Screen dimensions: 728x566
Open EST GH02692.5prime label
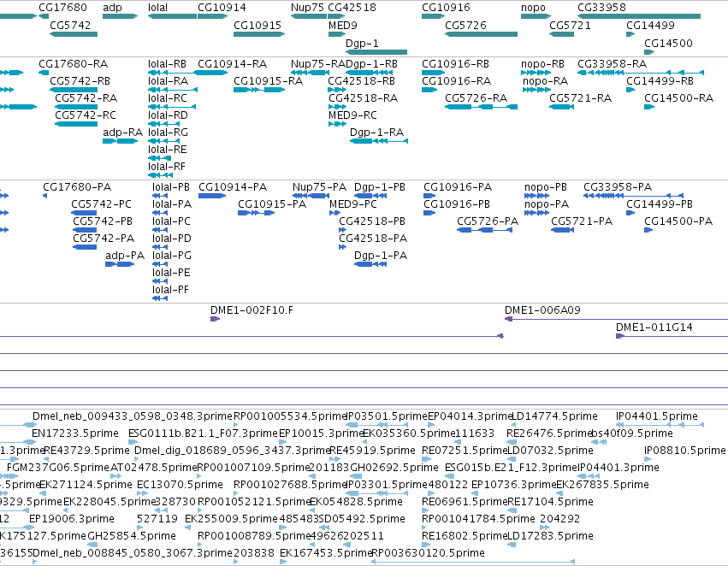point(394,467)
